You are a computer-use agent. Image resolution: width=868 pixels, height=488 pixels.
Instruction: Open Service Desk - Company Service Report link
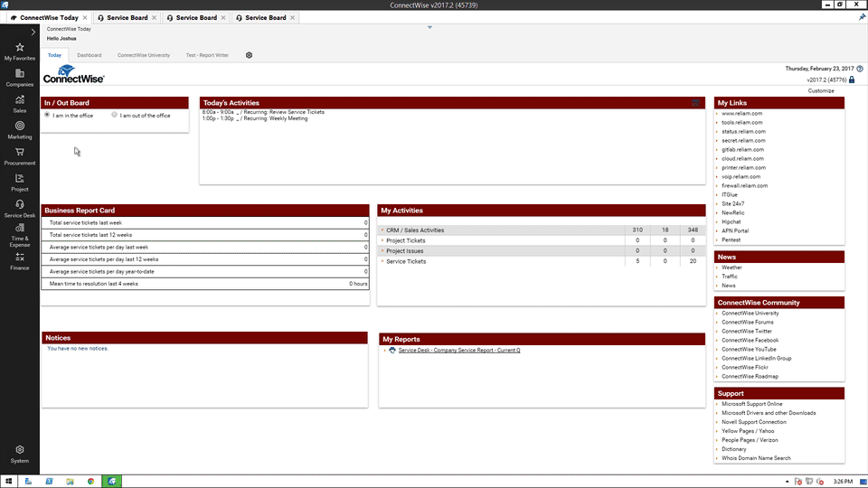pos(459,351)
